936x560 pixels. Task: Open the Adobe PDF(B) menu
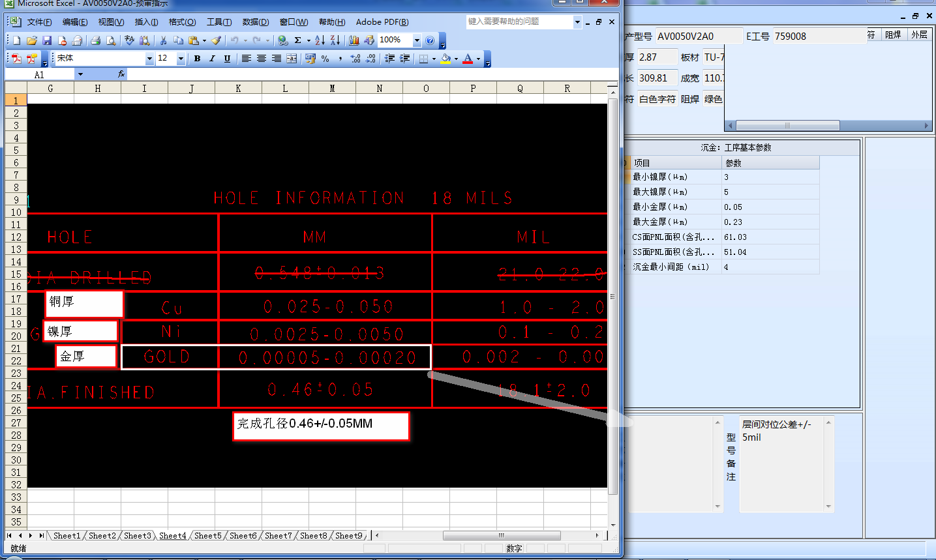pyautogui.click(x=382, y=22)
